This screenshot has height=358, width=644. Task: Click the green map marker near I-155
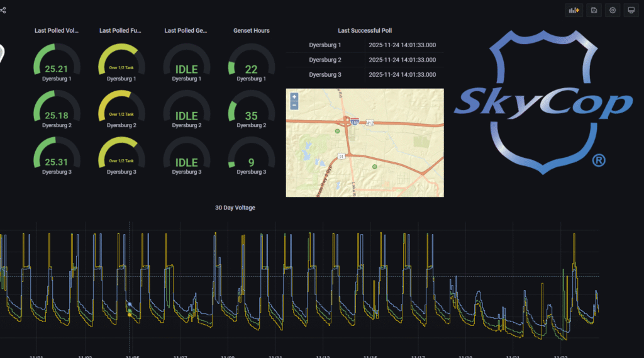click(x=337, y=131)
